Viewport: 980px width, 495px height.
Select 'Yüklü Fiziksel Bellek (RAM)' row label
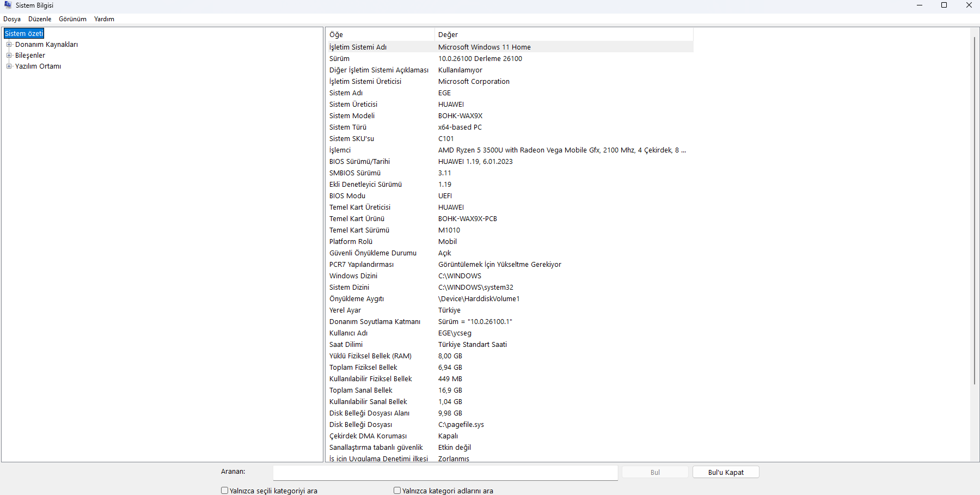point(370,356)
